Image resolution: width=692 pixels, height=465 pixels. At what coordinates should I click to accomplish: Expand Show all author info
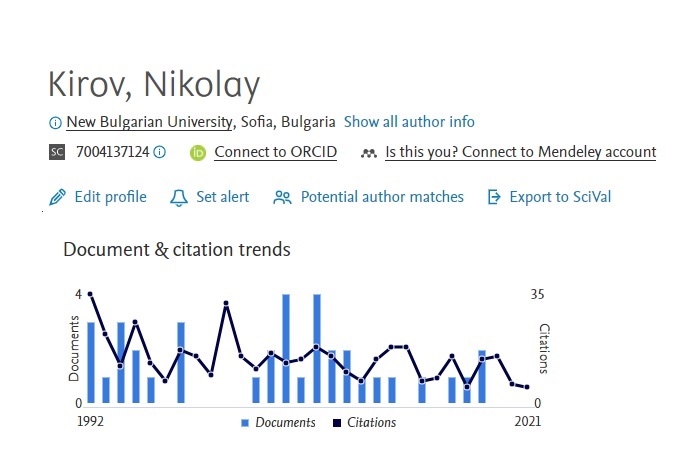click(x=409, y=122)
